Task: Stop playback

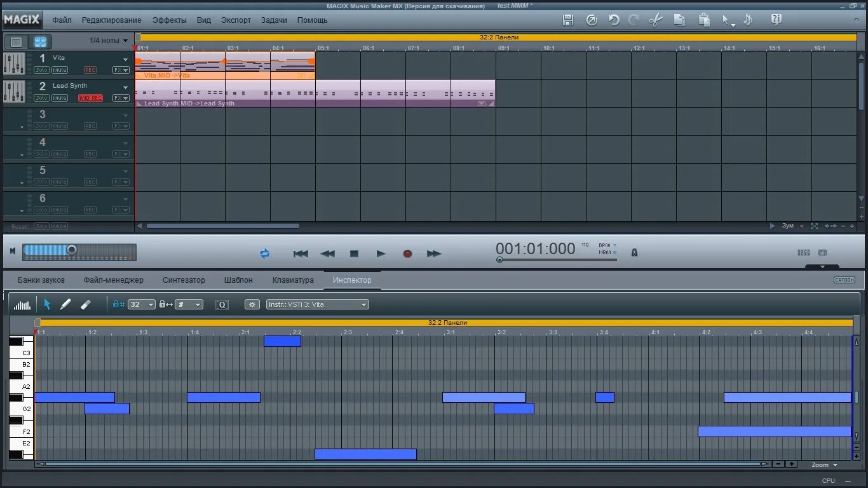Action: coord(354,254)
